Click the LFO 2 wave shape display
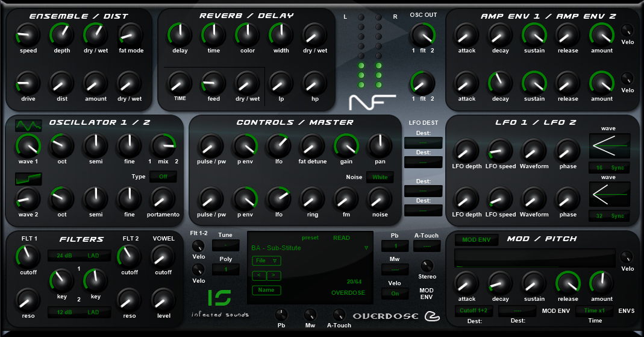This screenshot has width=644, height=337. [610, 194]
